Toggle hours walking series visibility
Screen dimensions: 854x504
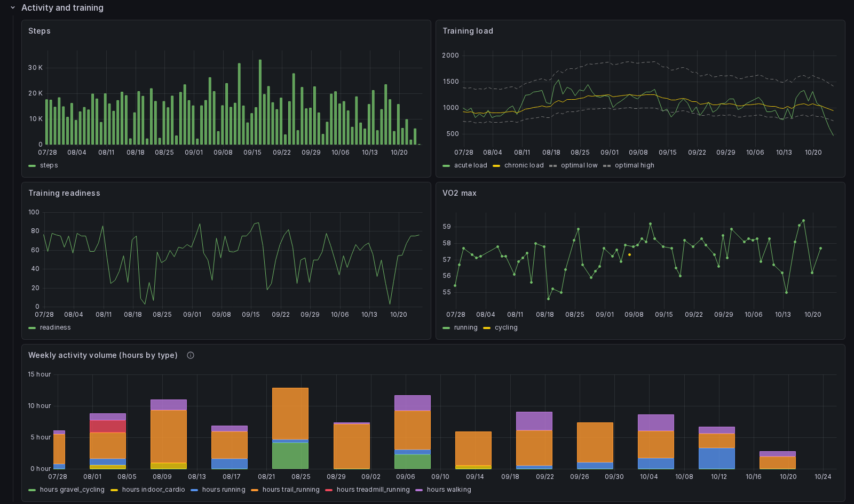click(449, 490)
